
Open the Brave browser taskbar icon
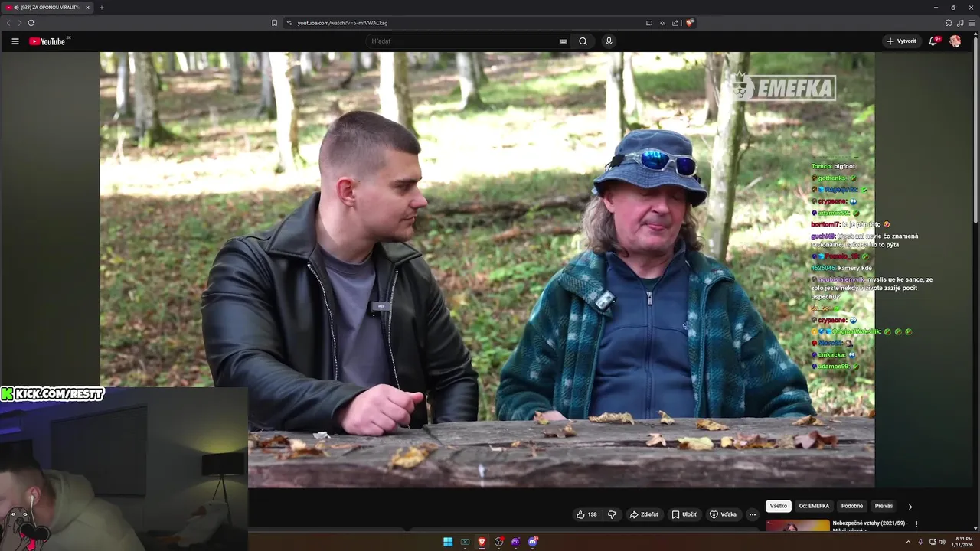(x=482, y=542)
